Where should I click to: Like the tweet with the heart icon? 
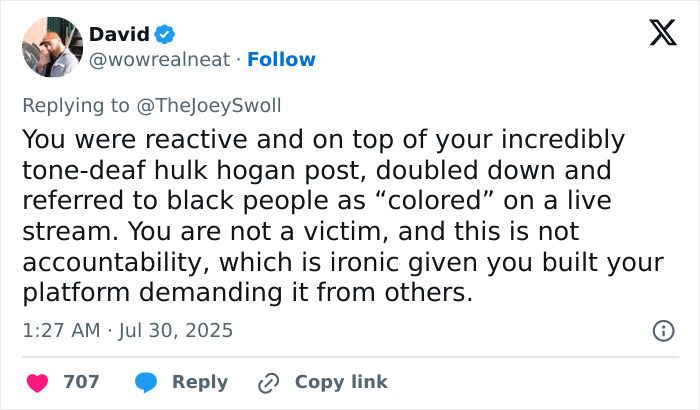tap(37, 382)
